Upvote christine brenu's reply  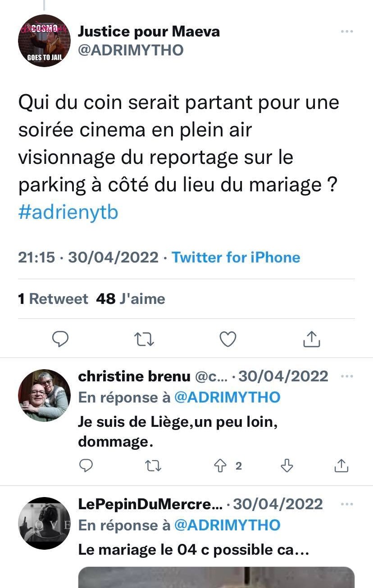(x=221, y=466)
